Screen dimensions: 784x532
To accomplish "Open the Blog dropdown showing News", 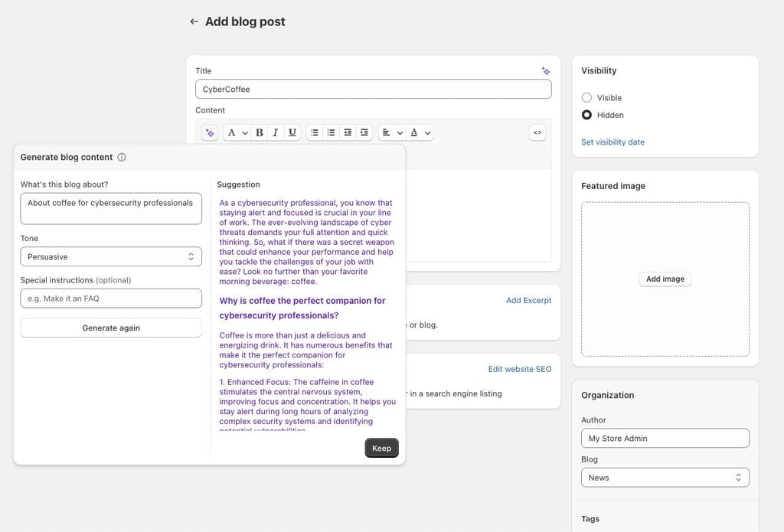I will (x=665, y=478).
